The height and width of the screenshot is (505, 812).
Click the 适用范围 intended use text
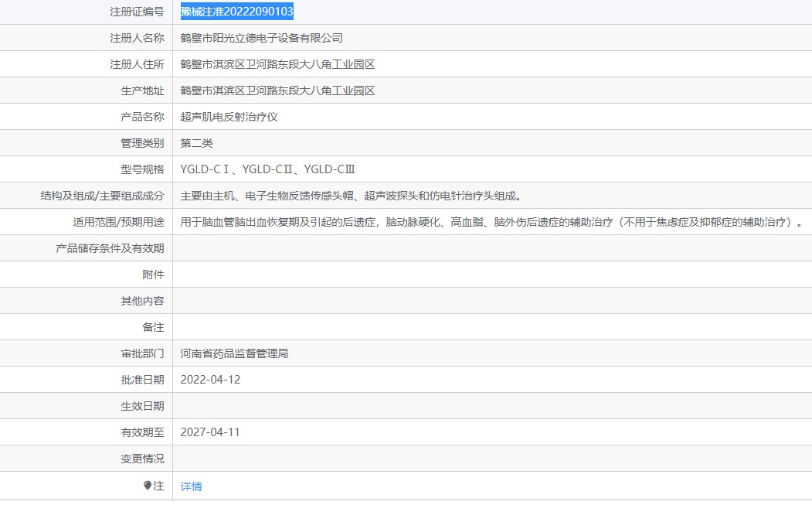pyautogui.click(x=491, y=223)
